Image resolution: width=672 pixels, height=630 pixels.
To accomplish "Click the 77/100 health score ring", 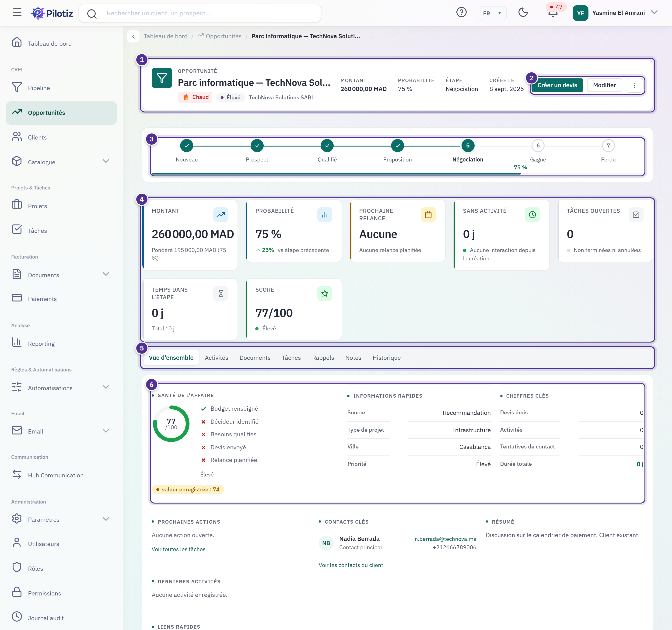I will pos(171,423).
